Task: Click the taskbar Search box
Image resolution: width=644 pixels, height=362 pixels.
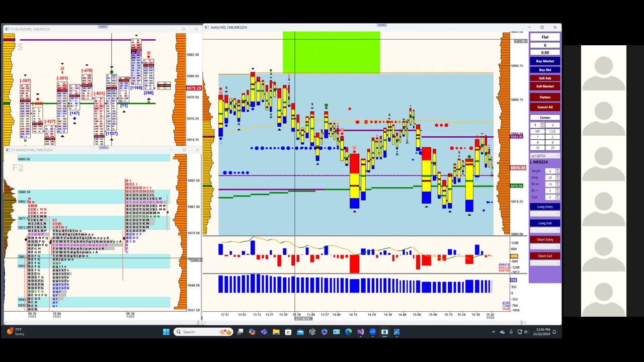Action: [x=204, y=332]
